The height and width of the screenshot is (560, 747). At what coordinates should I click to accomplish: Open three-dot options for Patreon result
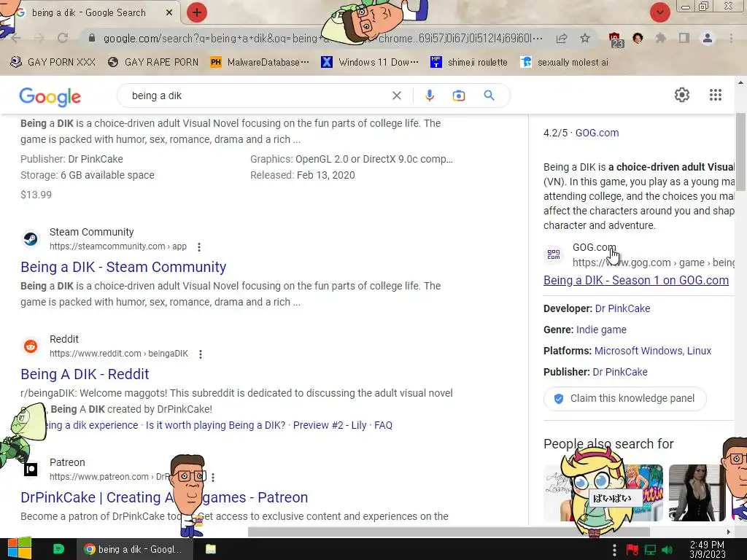[x=213, y=477]
